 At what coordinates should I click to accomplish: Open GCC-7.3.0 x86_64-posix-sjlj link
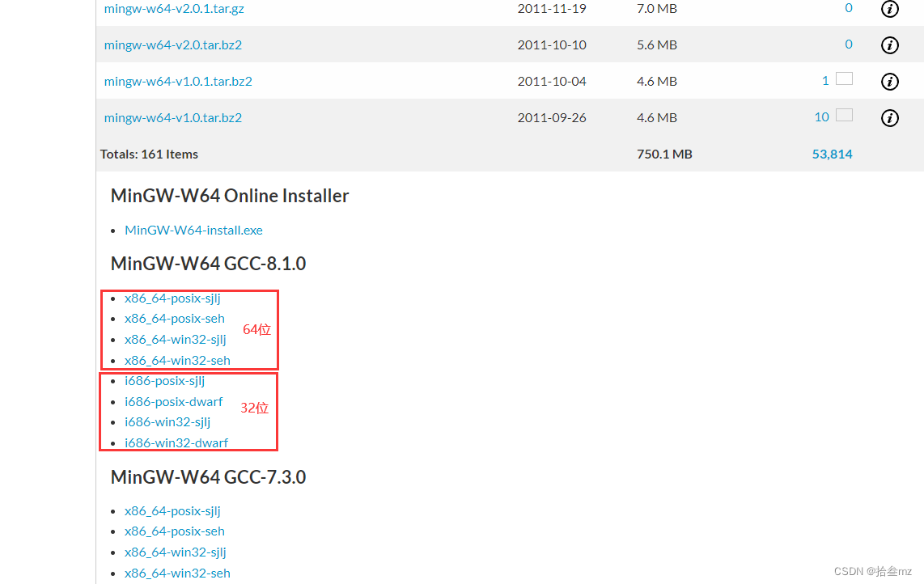[x=172, y=511]
